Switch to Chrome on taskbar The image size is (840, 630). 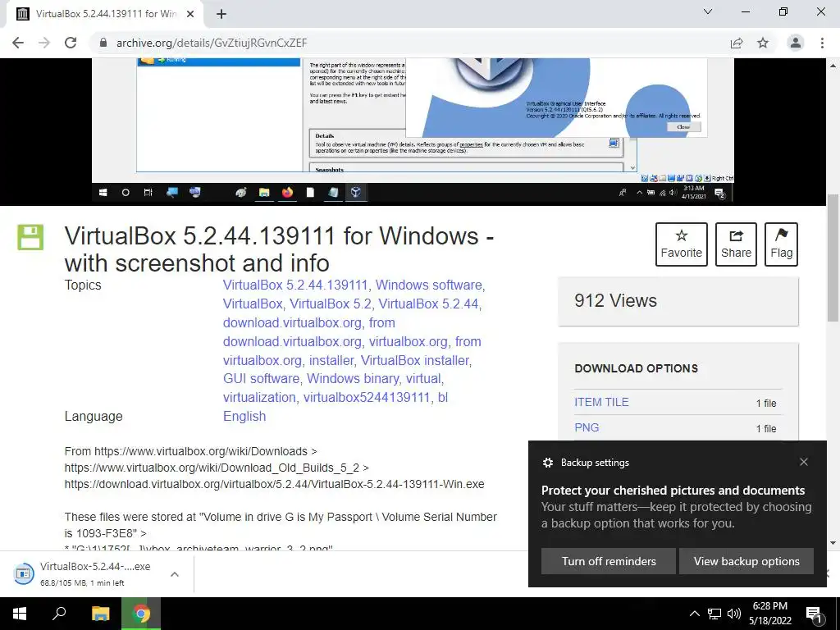pos(141,614)
